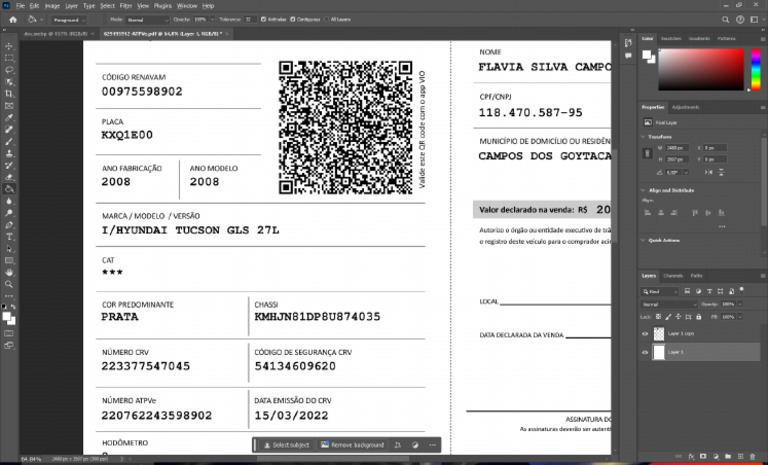768x465 pixels.
Task: Open the File menu
Action: pyautogui.click(x=20, y=6)
